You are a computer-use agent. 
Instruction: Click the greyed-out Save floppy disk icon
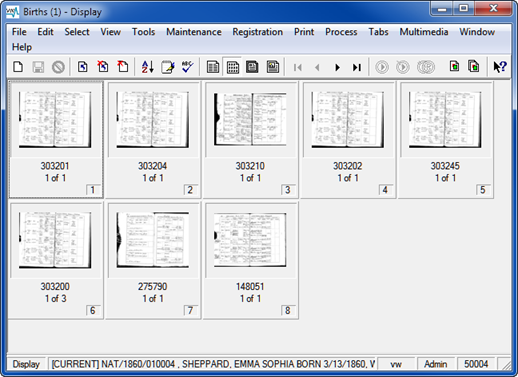38,67
